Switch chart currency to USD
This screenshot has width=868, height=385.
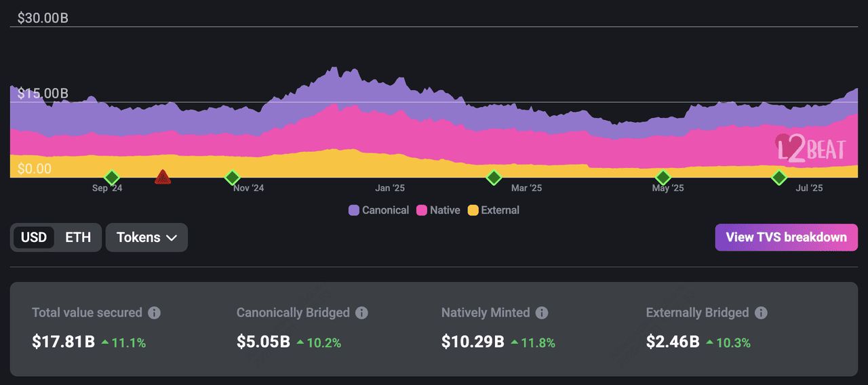pyautogui.click(x=34, y=237)
